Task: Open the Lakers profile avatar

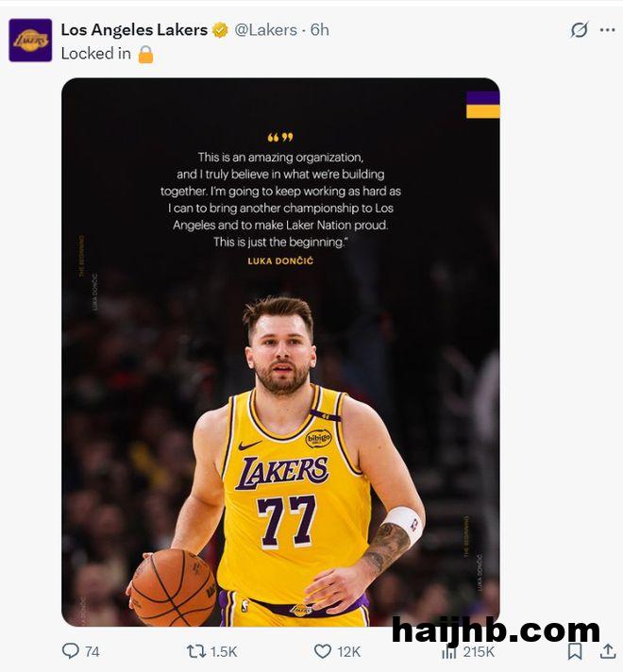Action: pyautogui.click(x=30, y=41)
